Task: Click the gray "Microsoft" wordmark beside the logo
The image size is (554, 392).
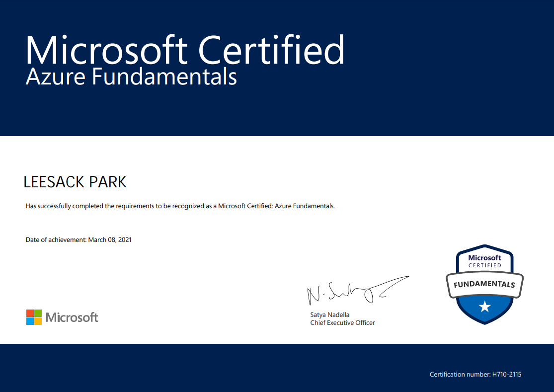Action: coord(72,317)
